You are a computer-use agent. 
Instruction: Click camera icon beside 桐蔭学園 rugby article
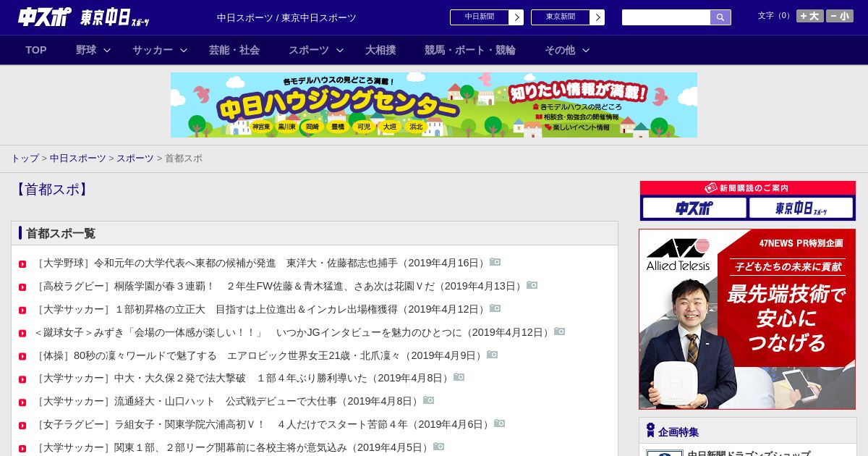532,285
